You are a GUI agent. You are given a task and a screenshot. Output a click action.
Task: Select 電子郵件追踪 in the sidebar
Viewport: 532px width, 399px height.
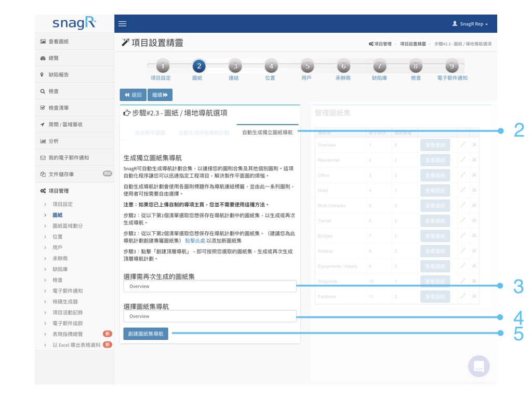[68, 323]
